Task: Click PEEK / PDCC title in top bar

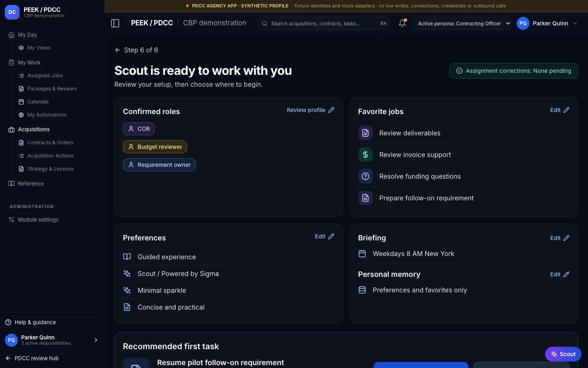Action: click(x=152, y=23)
